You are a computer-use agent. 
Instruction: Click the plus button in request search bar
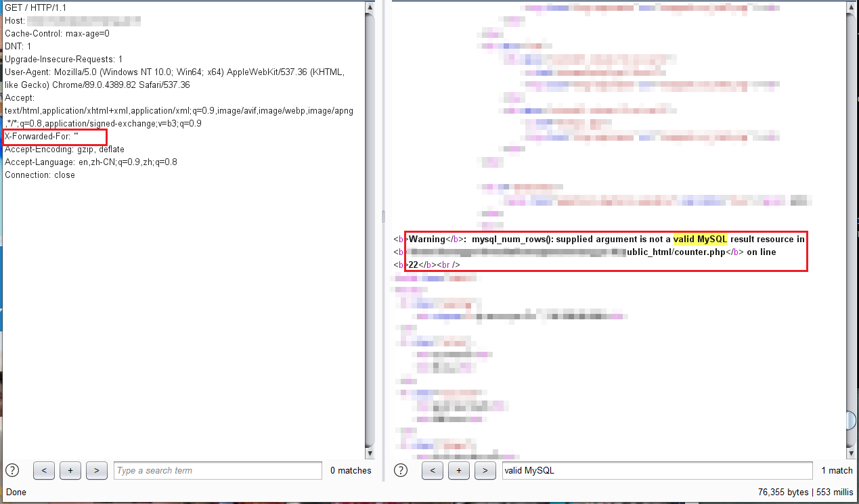click(70, 470)
